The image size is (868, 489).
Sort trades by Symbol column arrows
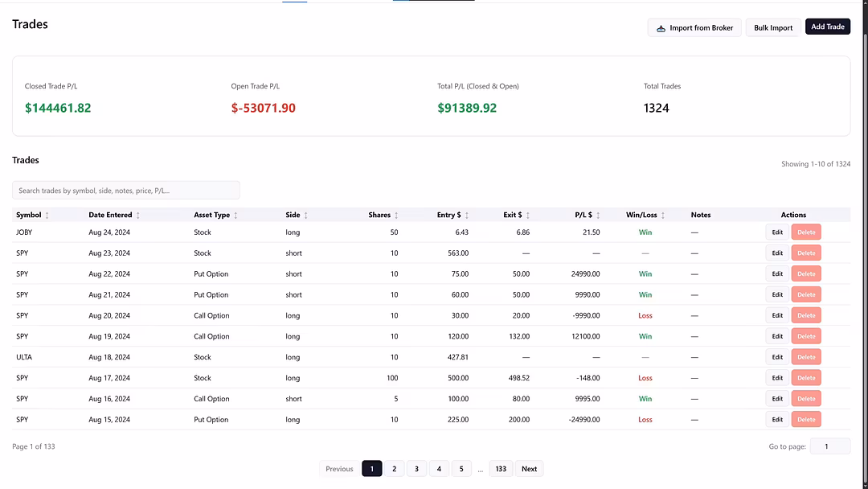[x=47, y=216]
